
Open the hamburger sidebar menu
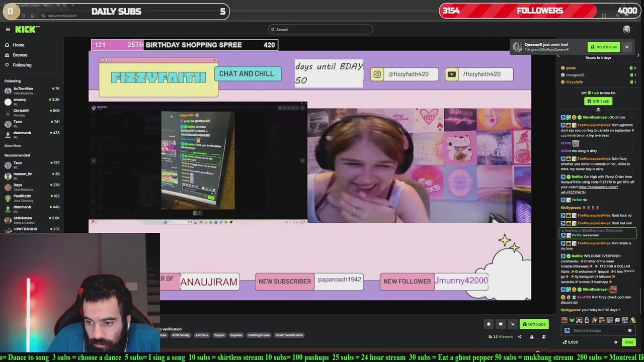tap(8, 30)
